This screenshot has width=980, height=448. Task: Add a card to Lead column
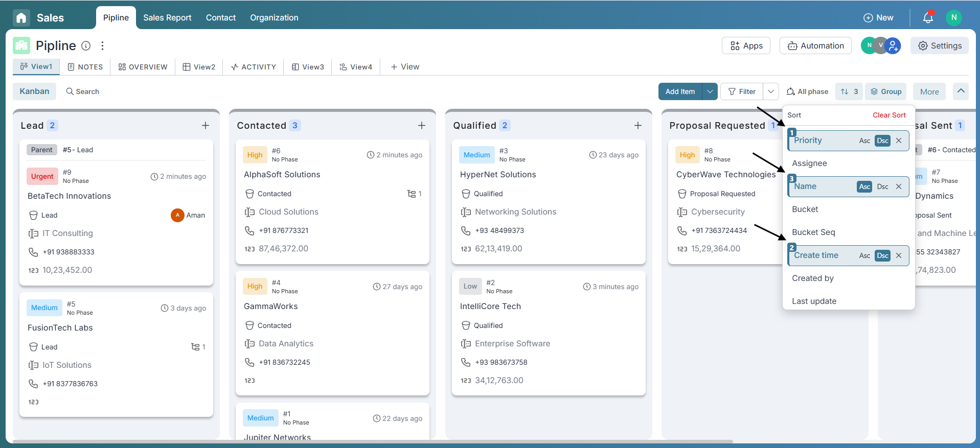pyautogui.click(x=206, y=126)
